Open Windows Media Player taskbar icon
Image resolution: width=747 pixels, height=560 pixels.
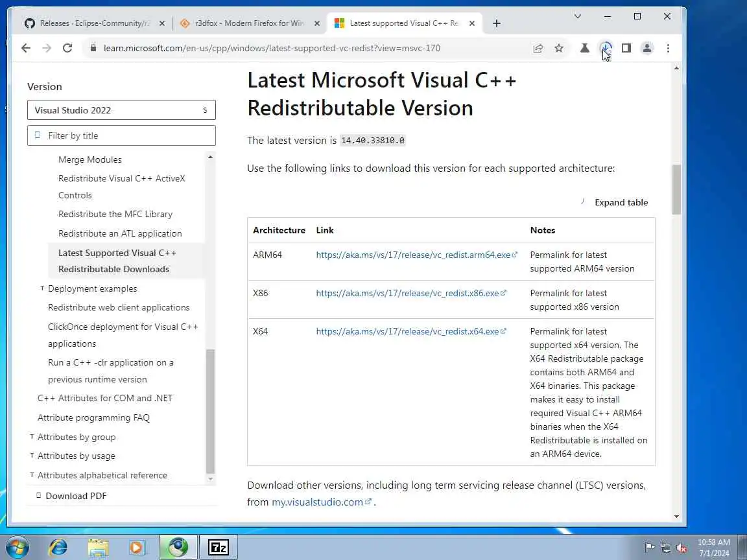tap(137, 548)
